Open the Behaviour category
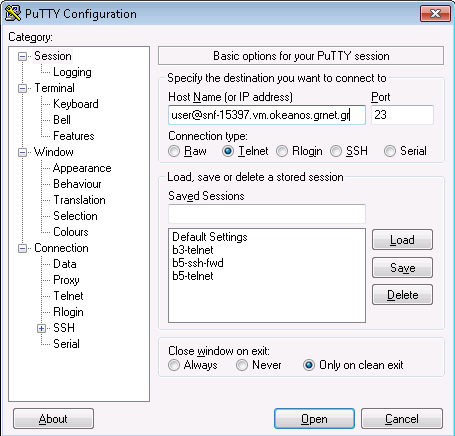Screen dimensions: 455x436 click(77, 184)
